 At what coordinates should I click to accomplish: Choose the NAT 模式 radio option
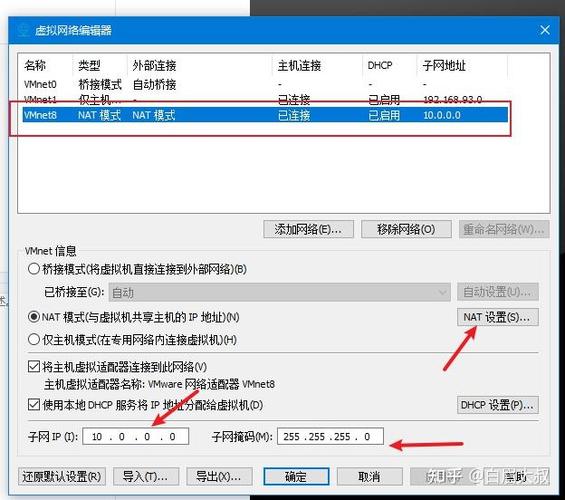pyautogui.click(x=34, y=317)
